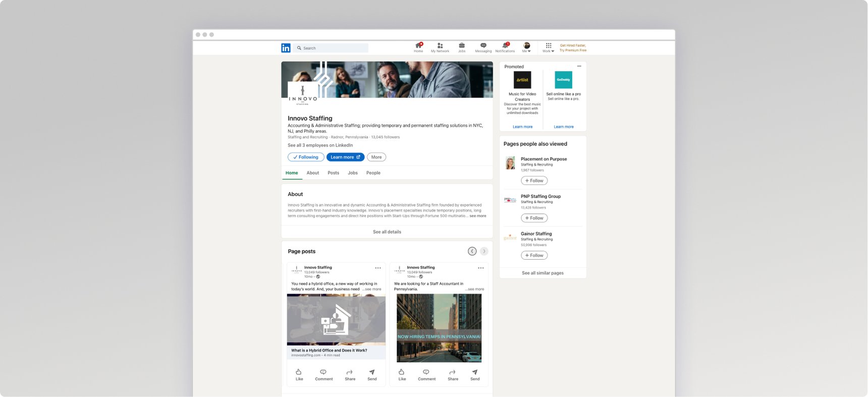Share the Staff Accountant post
The width and height of the screenshot is (868, 397).
(453, 375)
